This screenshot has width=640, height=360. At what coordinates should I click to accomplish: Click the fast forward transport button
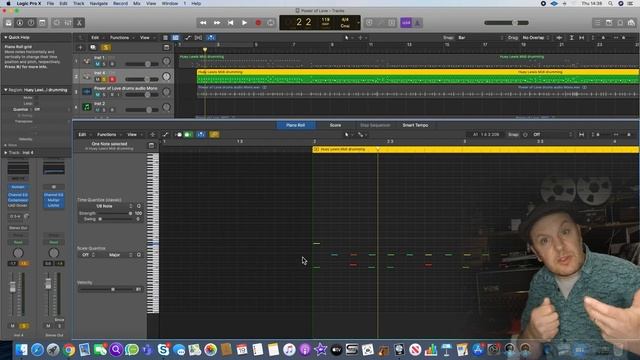[x=217, y=23]
